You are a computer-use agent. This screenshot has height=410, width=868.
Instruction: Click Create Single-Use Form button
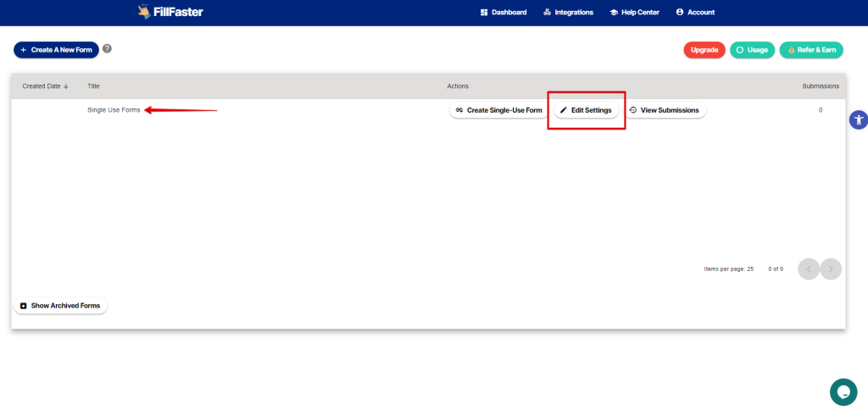(x=498, y=110)
